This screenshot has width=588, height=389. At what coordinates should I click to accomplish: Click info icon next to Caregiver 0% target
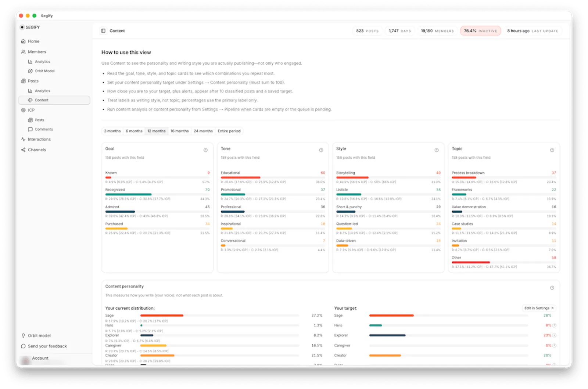click(554, 345)
